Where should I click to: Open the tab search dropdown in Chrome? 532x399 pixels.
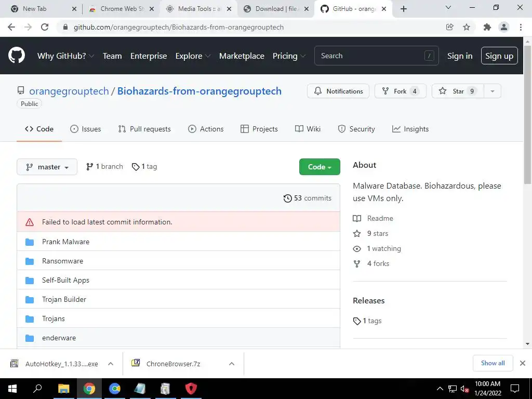[448, 7]
